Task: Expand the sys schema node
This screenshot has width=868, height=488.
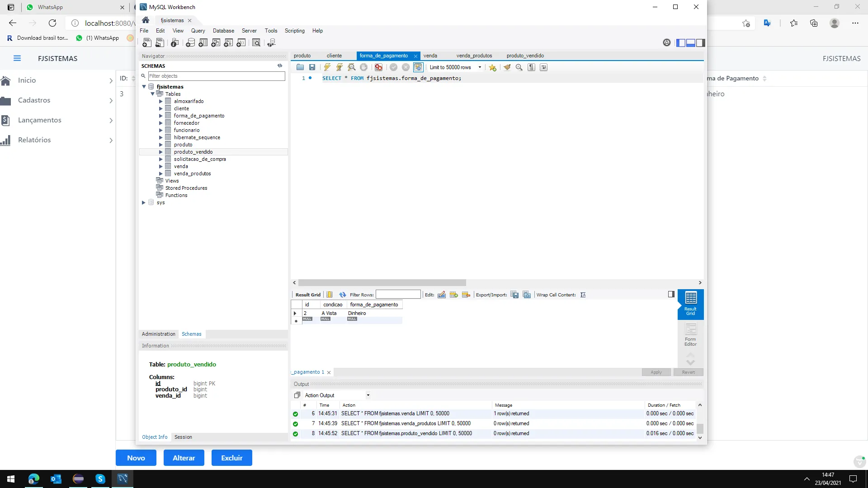Action: click(x=144, y=202)
